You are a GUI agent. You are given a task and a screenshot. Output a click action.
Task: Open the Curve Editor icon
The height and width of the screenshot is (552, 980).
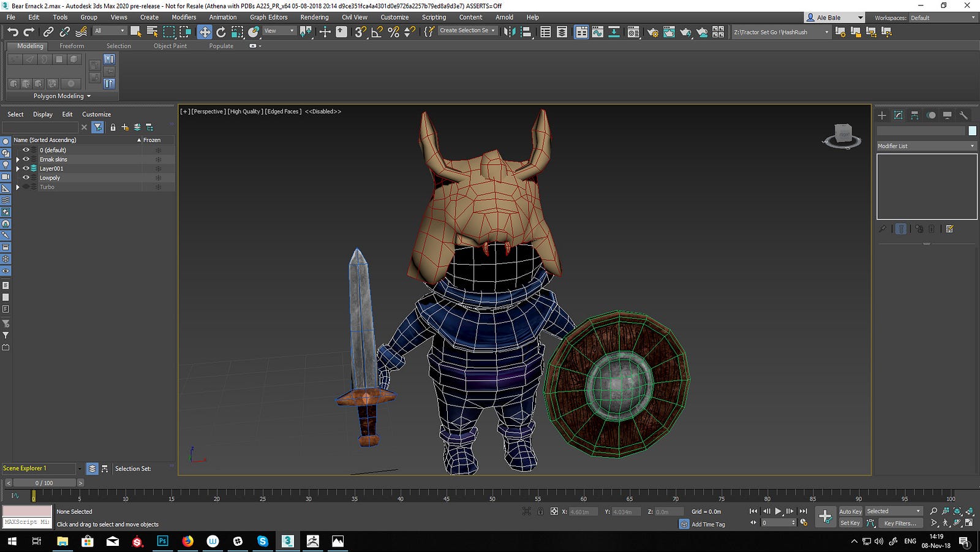click(x=598, y=32)
